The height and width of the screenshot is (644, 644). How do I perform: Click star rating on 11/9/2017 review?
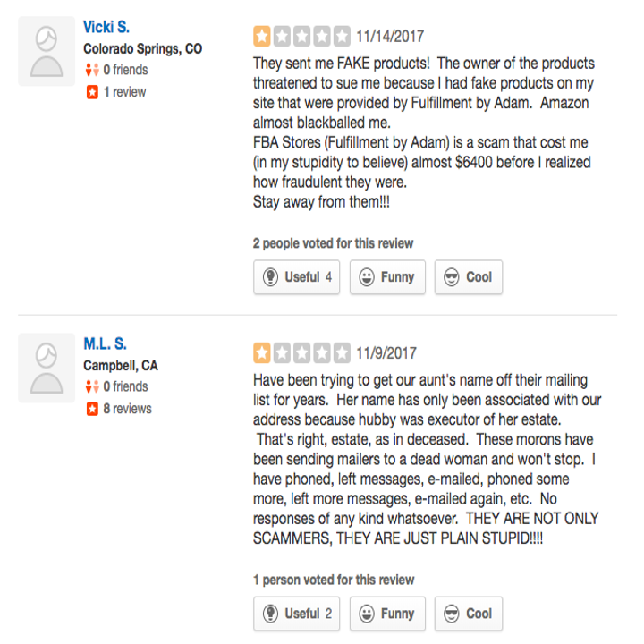point(302,353)
